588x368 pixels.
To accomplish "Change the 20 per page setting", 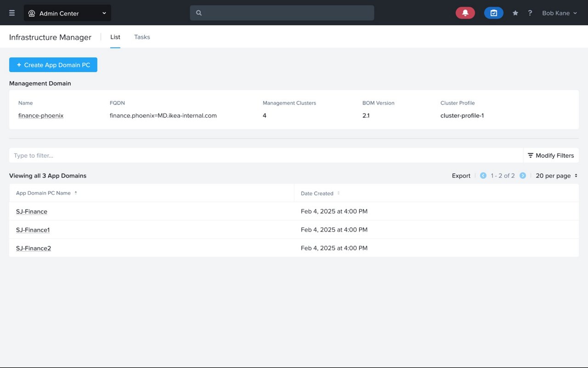I will coord(556,176).
